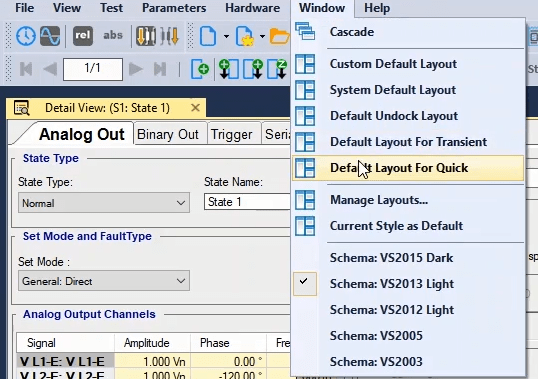Click the clock time-view toolbar icon
Image resolution: width=538 pixels, height=379 pixels.
click(x=26, y=36)
